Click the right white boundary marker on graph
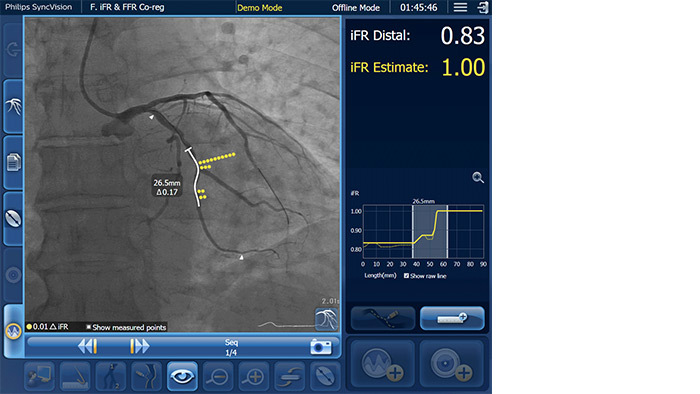700x394 pixels. coord(447,232)
